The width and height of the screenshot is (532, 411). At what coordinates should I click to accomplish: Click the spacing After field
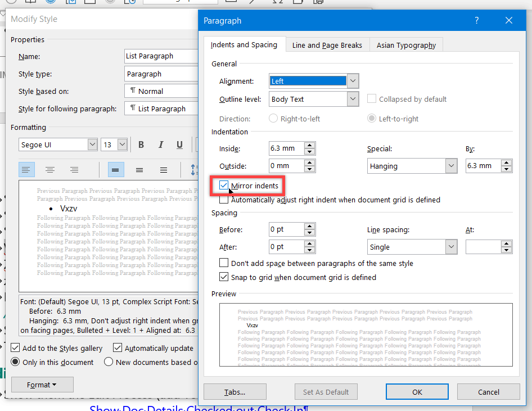(286, 247)
